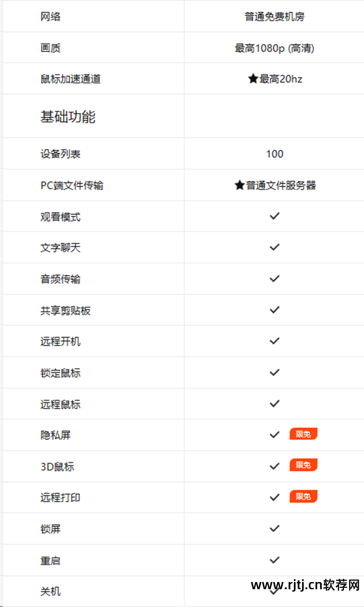Click the 最高1080p (高清) quality text
364x607 pixels.
click(274, 48)
